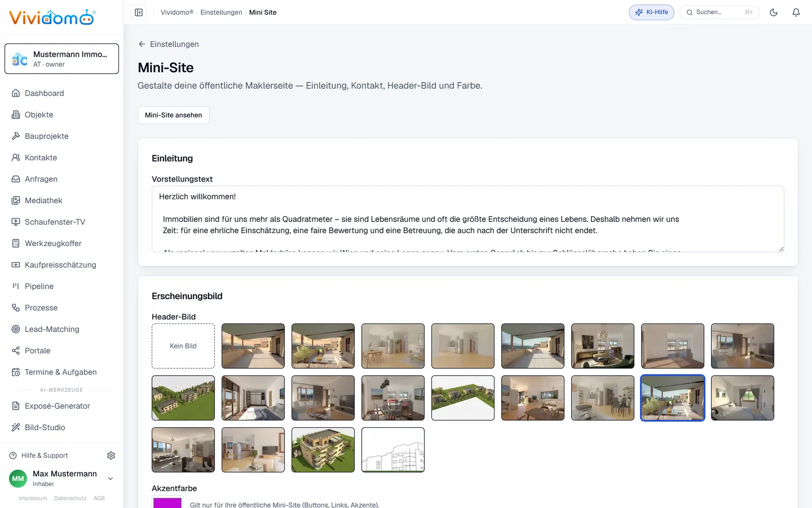This screenshot has width=812, height=508.
Task: Choose the site plan image on white background
Action: [463, 398]
